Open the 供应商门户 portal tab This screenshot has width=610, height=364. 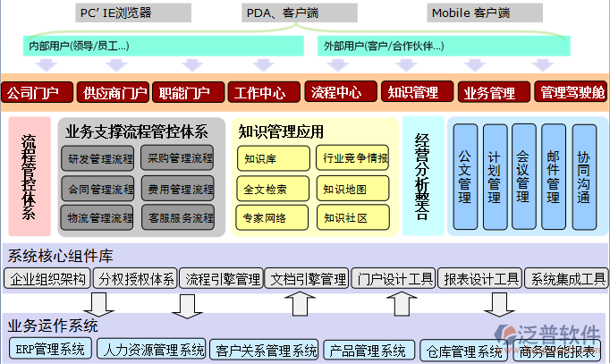[x=114, y=92]
